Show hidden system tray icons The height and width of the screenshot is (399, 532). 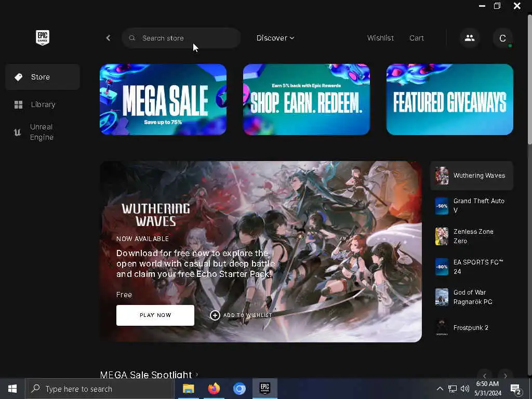click(440, 389)
